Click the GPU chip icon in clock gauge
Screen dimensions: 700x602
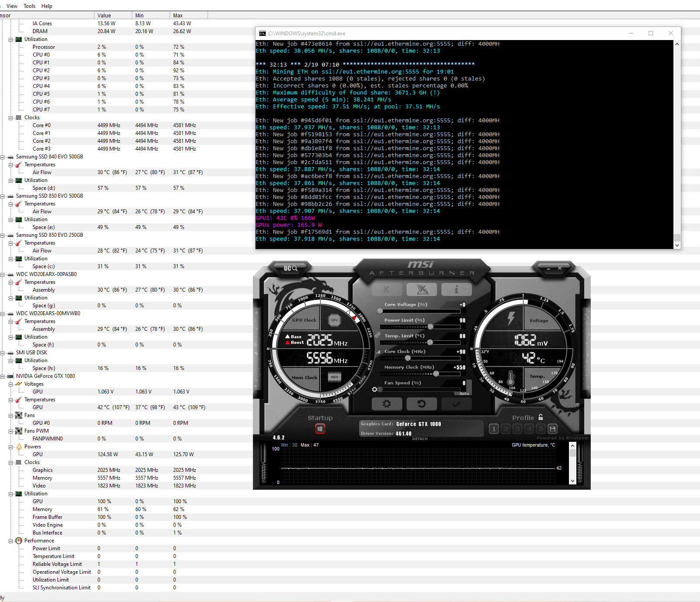(334, 320)
